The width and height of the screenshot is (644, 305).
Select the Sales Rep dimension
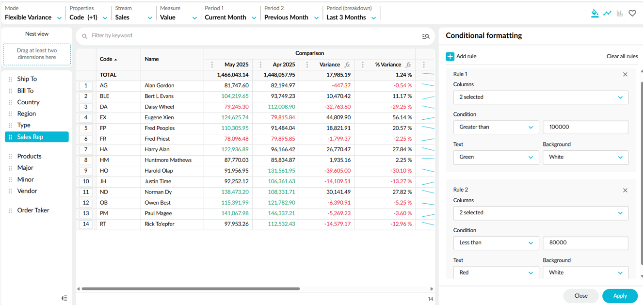[x=37, y=137]
